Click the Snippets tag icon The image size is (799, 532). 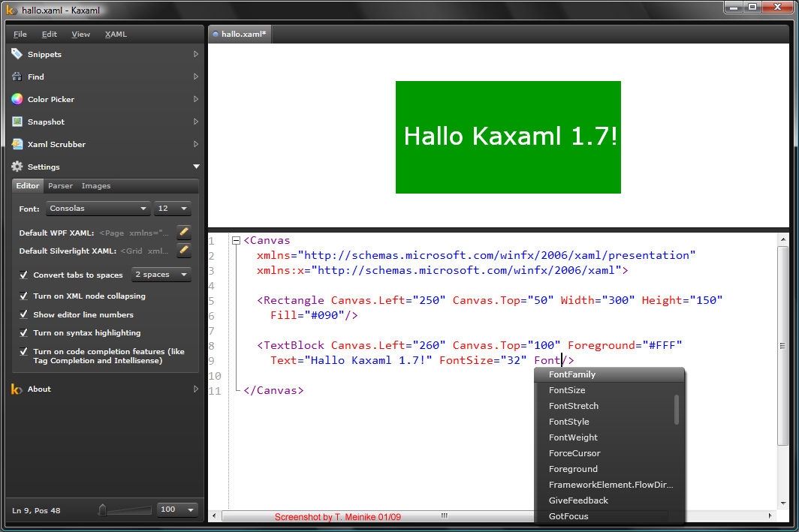[17, 54]
